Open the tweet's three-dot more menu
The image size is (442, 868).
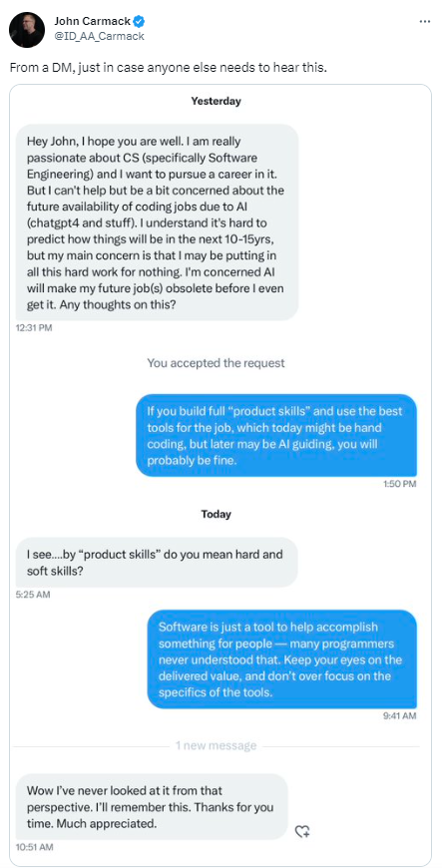coord(425,22)
